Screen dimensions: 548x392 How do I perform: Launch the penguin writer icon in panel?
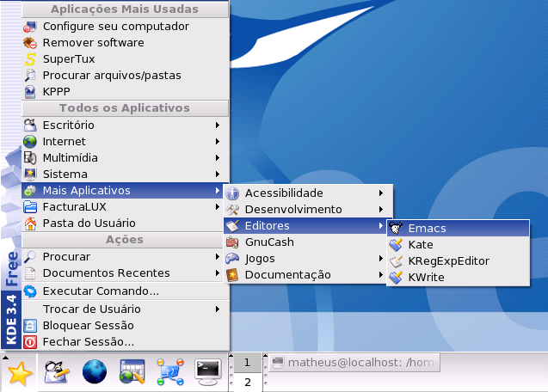[57, 372]
